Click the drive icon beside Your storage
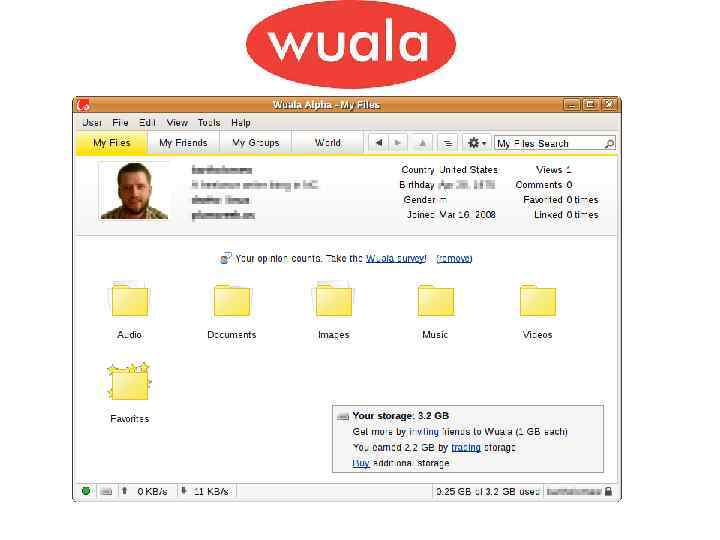This screenshot has height=540, width=720. (343, 416)
